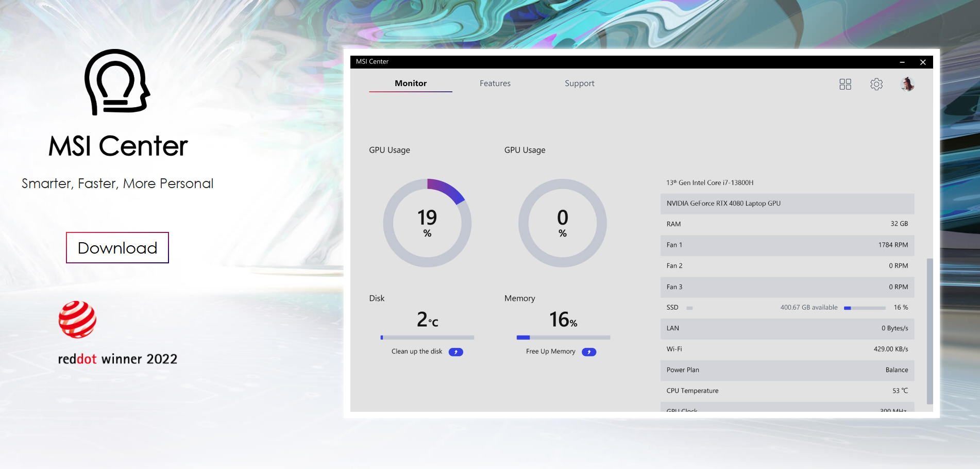Select the Power Plan row
The height and width of the screenshot is (469, 980).
[x=787, y=371]
